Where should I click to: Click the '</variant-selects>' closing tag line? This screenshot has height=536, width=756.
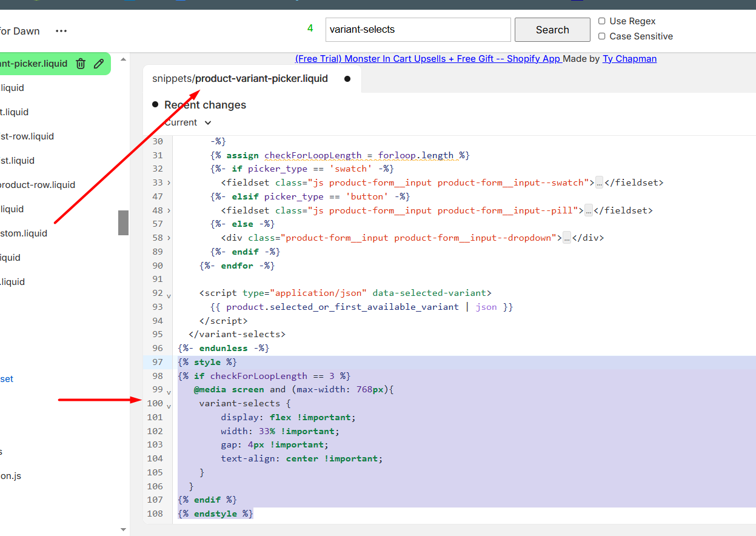coord(237,334)
